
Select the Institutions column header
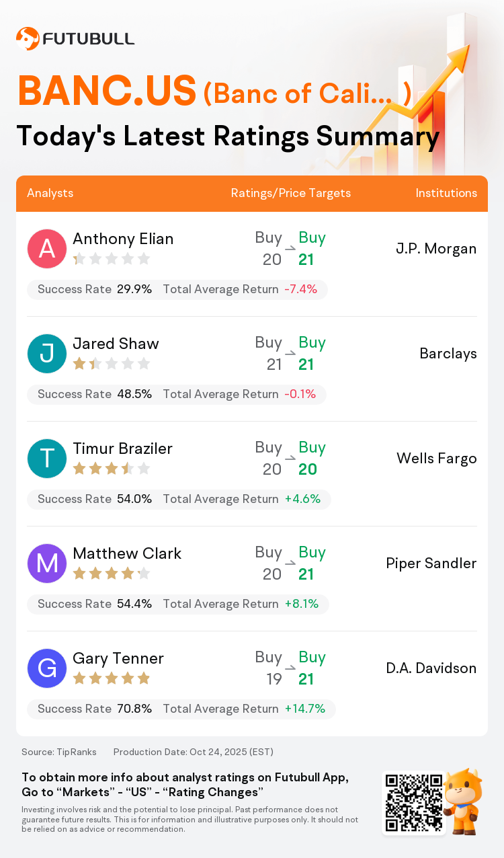click(446, 193)
